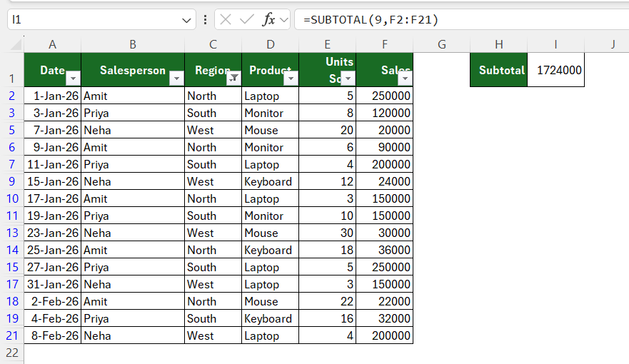Select units value 22
The height and width of the screenshot is (364, 629).
click(x=327, y=301)
